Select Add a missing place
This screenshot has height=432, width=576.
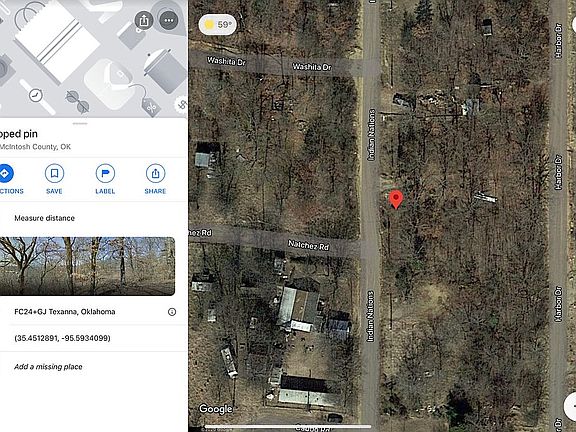[48, 367]
